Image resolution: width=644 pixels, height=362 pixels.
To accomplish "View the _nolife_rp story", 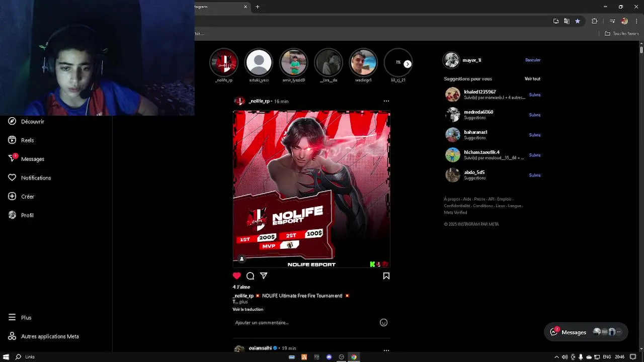I will coord(224,63).
